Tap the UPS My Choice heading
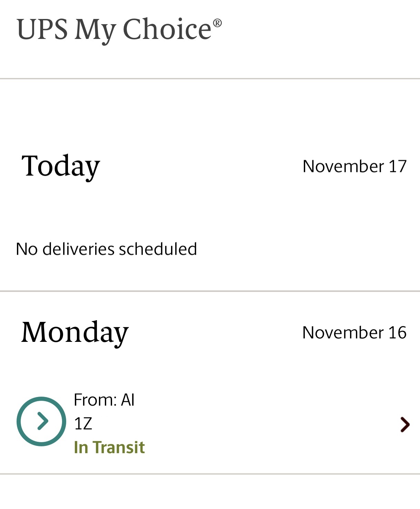This screenshot has height=509, width=420. (x=119, y=30)
